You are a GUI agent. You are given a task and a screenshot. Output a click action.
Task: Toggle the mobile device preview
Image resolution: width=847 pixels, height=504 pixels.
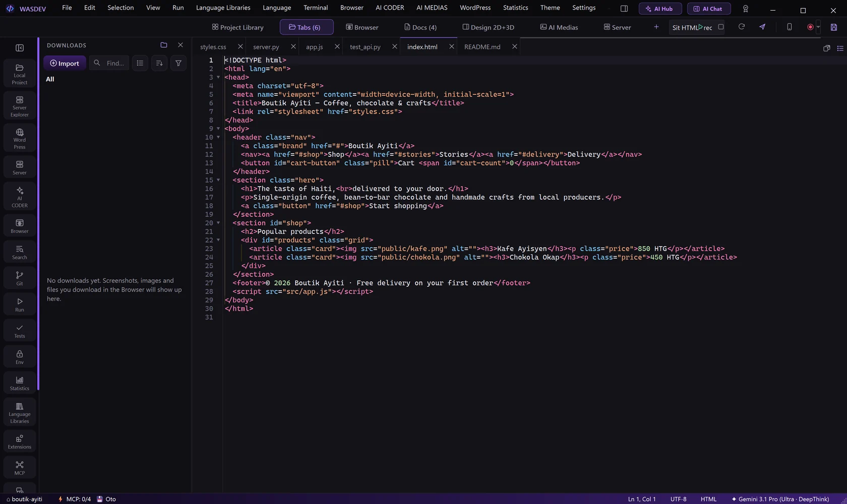790,27
